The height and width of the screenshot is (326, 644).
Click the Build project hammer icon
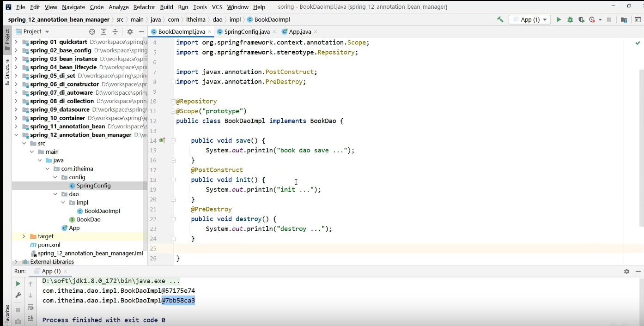500,20
